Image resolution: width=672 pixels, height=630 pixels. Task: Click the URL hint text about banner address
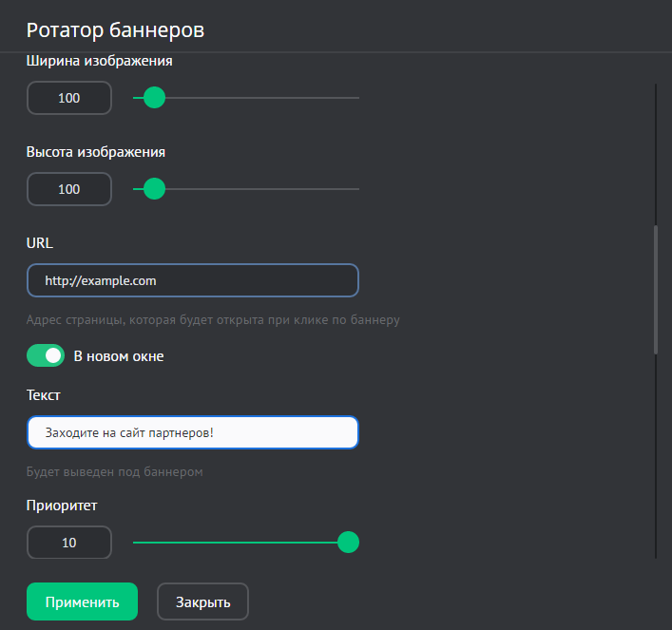tap(213, 320)
